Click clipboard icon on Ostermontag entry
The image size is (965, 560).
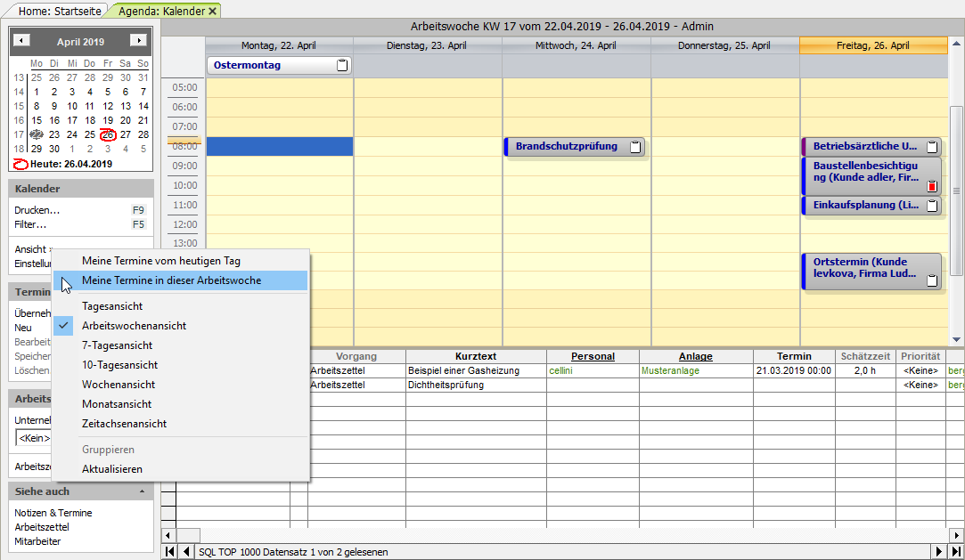point(342,65)
